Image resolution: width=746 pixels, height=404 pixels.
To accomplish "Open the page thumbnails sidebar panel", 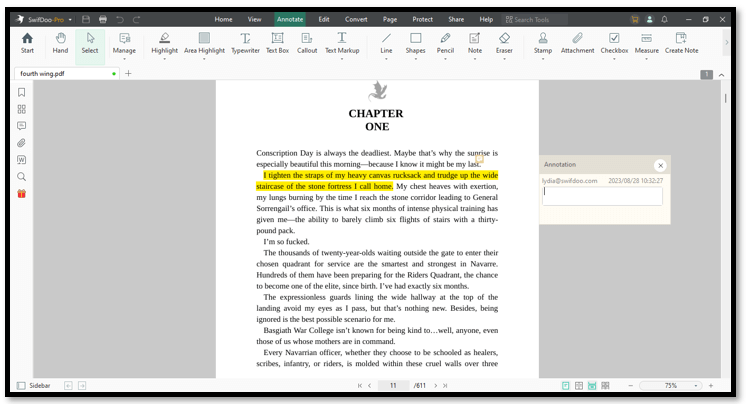I will (21, 109).
